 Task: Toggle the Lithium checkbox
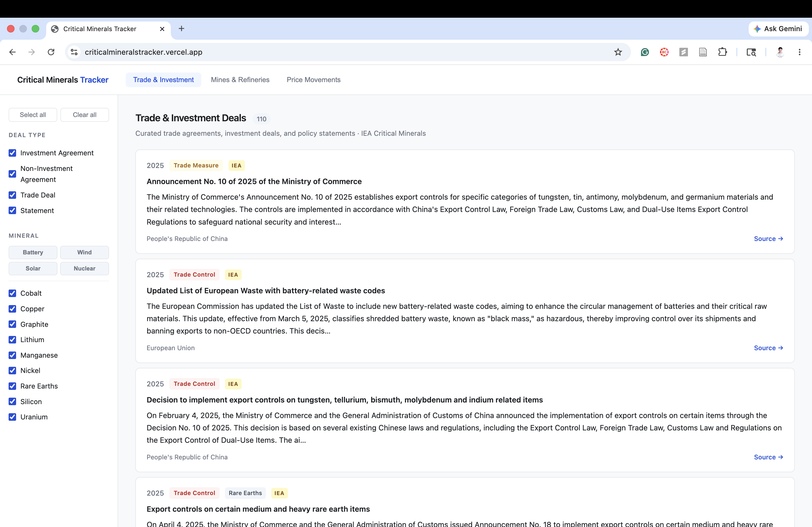point(13,339)
